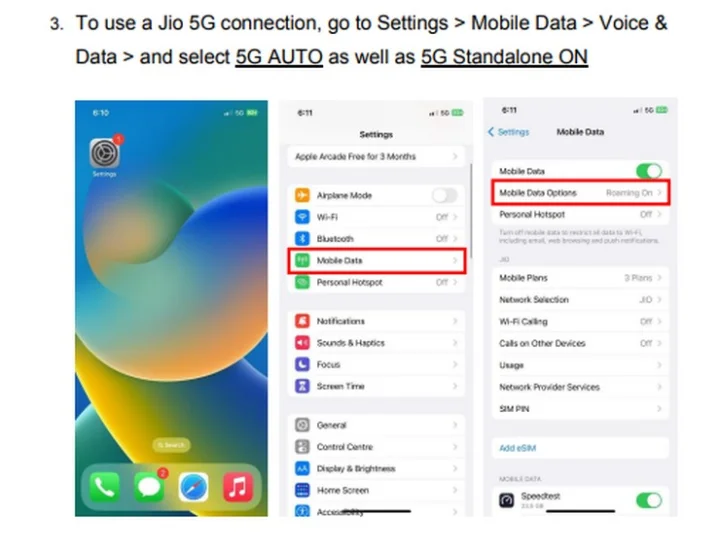Screen dimensions: 720x549
Task: Tap the Add eSIM link
Action: [x=518, y=448]
